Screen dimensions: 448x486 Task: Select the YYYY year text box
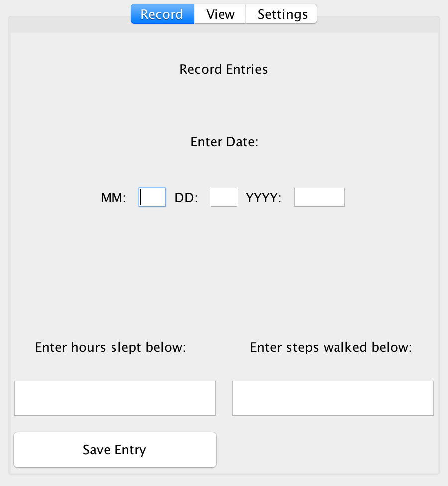pos(320,197)
